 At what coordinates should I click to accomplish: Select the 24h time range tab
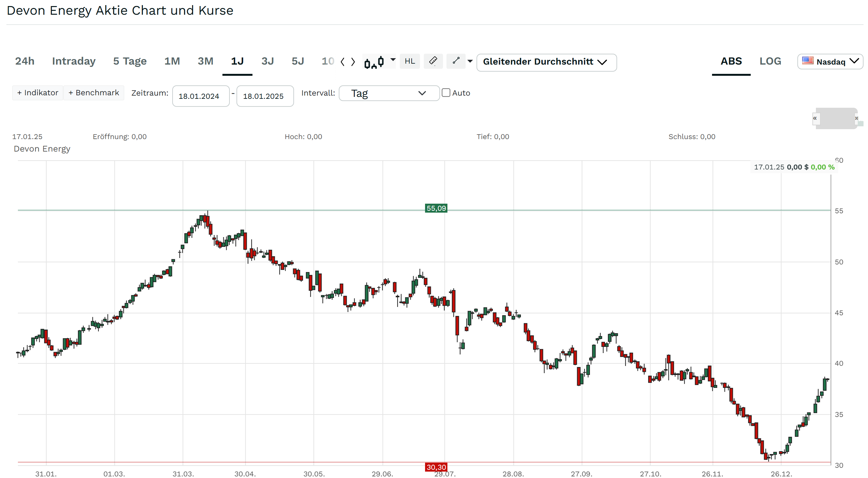click(x=25, y=61)
